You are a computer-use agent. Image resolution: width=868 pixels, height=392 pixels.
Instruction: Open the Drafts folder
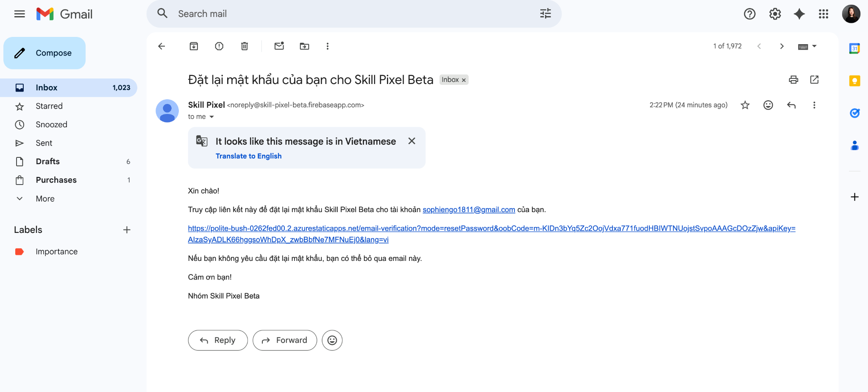pyautogui.click(x=69, y=162)
